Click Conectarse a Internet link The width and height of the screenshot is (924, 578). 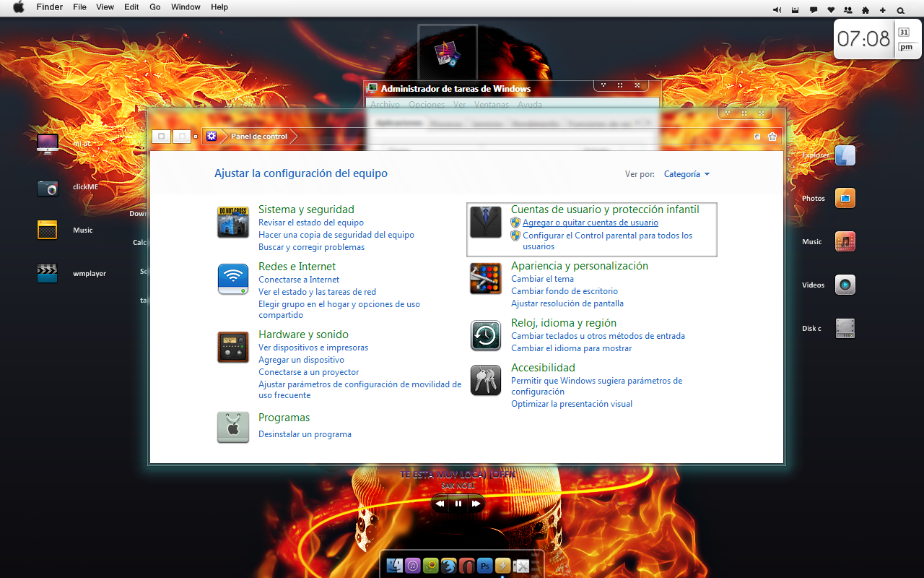click(x=299, y=280)
